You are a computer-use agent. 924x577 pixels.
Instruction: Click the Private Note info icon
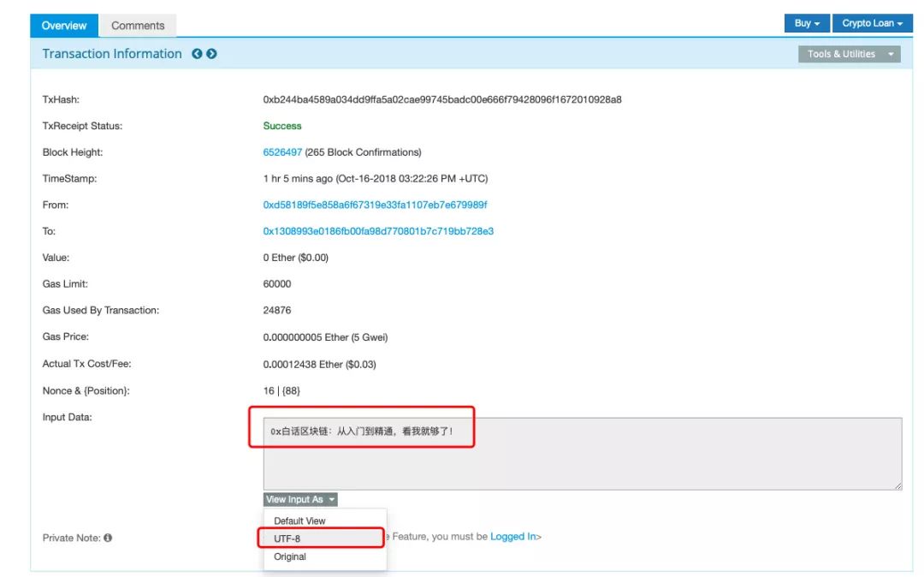point(108,538)
